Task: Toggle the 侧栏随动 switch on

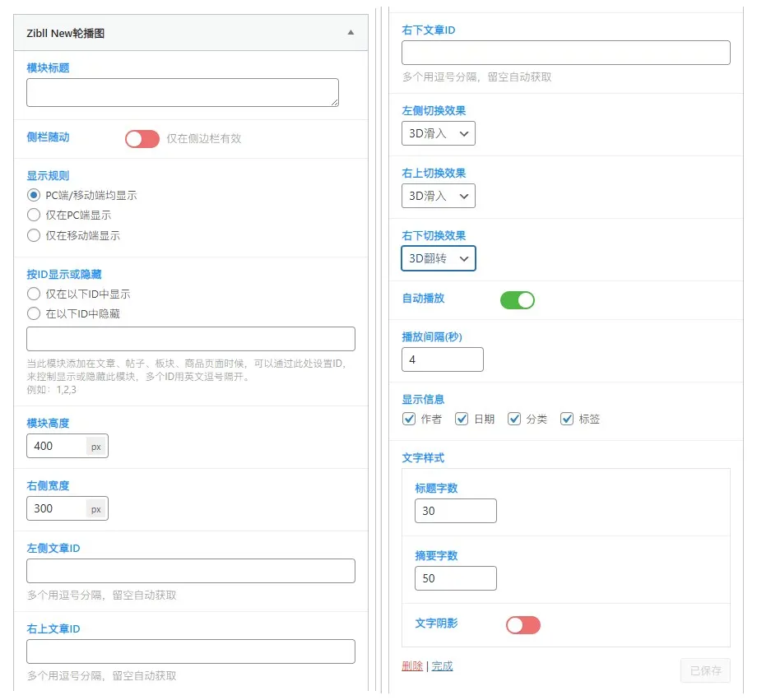Action: (142, 139)
